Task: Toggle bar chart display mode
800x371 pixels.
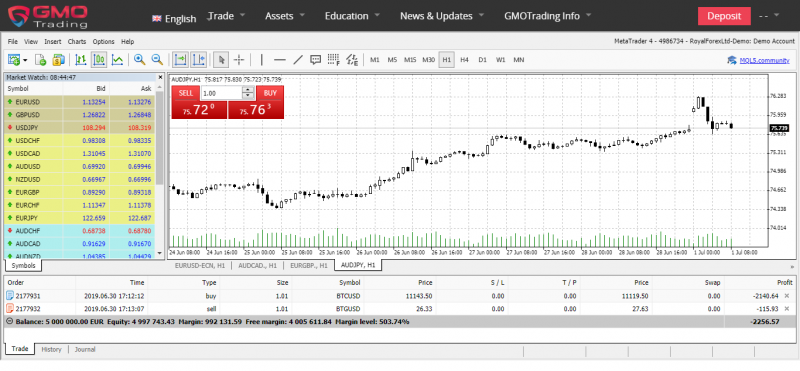Action: [81, 60]
